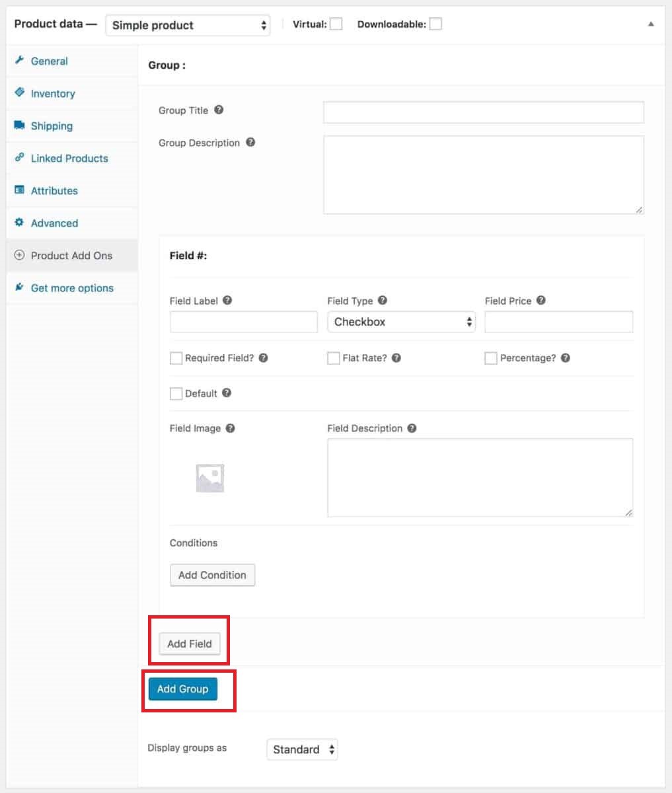The image size is (672, 793).
Task: Open the Get more options tab
Action: coord(72,287)
